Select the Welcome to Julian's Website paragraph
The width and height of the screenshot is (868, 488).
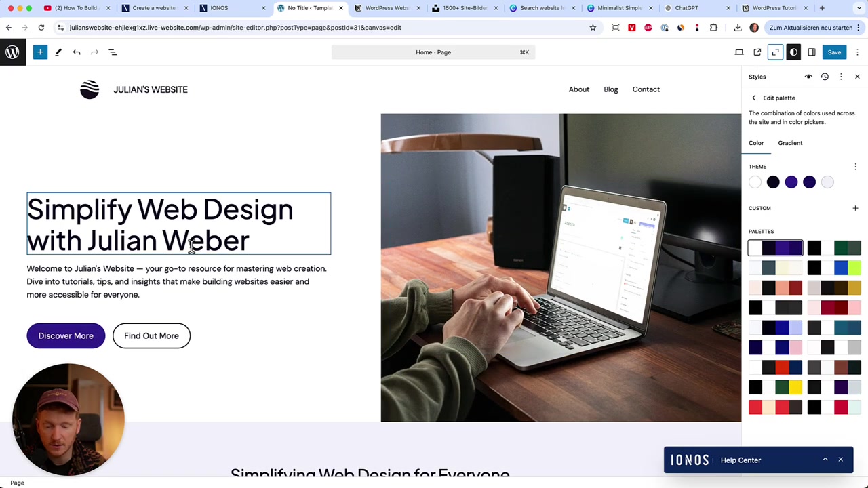(179, 281)
